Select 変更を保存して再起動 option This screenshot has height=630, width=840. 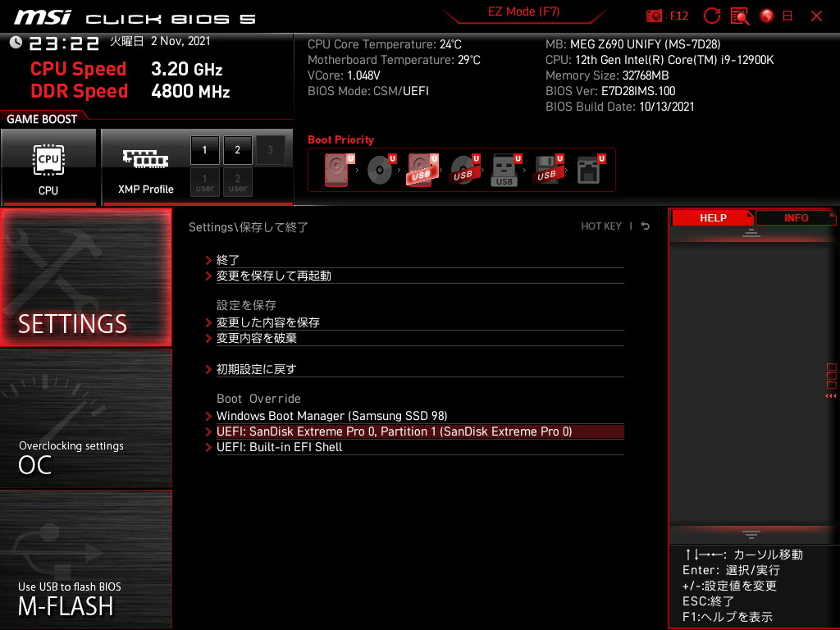tap(273, 276)
